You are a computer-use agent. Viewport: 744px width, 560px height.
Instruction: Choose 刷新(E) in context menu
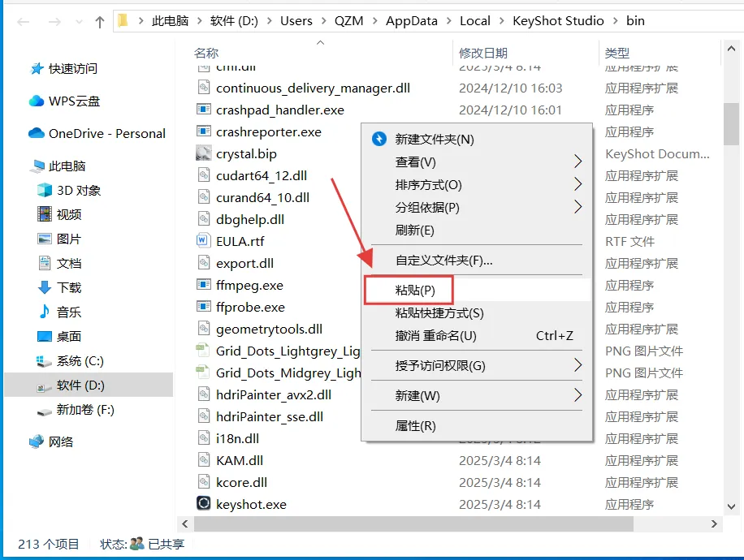click(x=477, y=230)
